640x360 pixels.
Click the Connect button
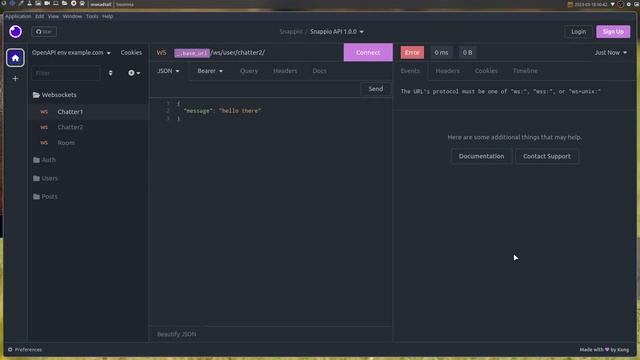[x=368, y=52]
